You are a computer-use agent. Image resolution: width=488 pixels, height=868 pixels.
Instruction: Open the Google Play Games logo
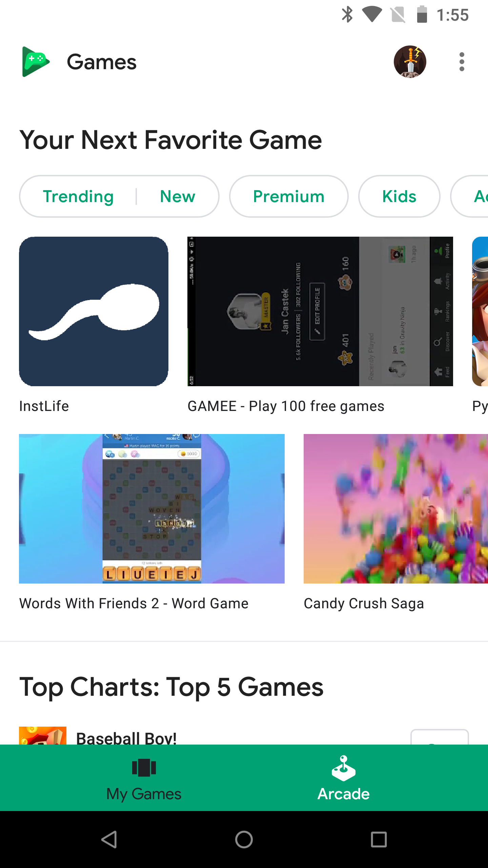(x=36, y=62)
